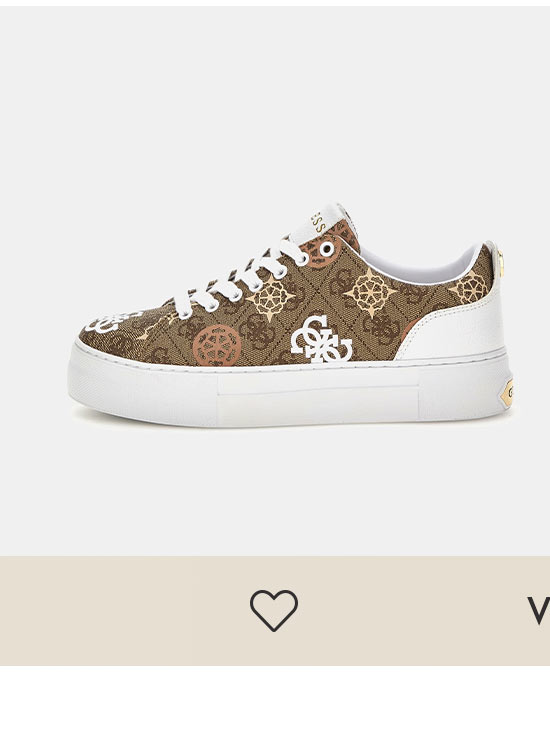Click the gold diamond badge on sole heel

[507, 393]
